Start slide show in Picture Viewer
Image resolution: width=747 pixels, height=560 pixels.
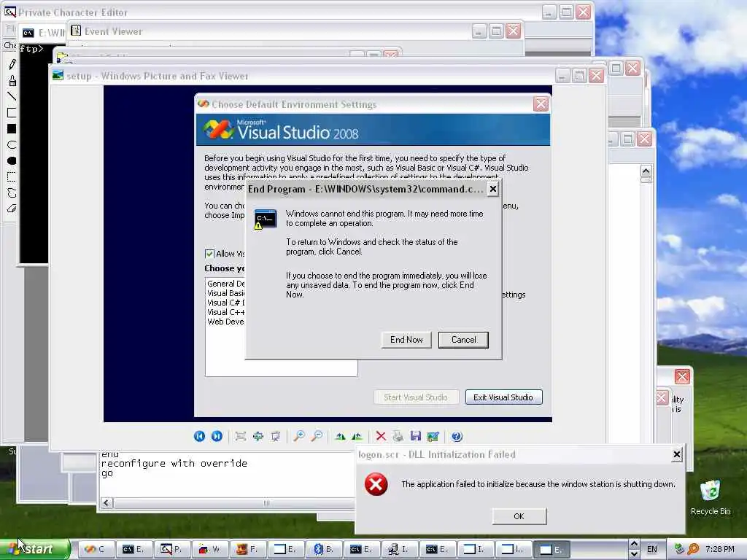(x=275, y=436)
